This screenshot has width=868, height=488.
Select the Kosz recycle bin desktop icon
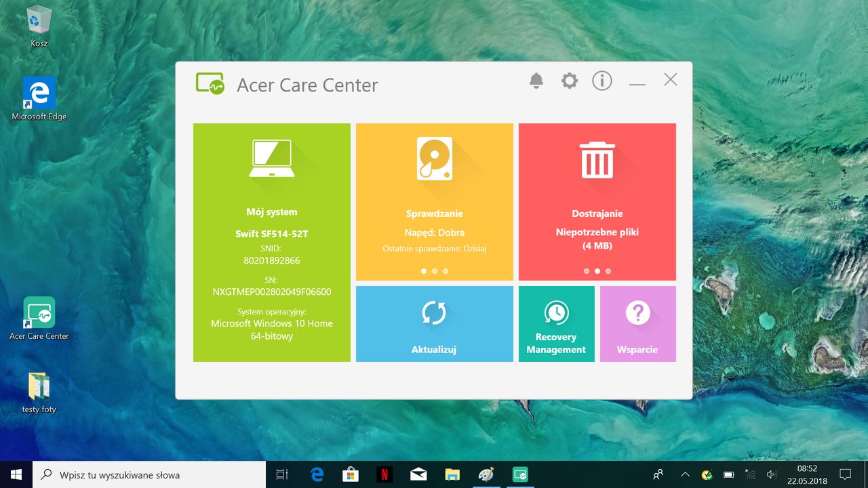[x=39, y=27]
